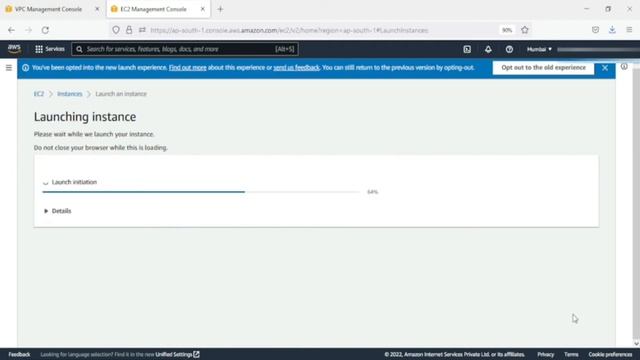This screenshot has height=360, width=640.
Task: Click the shield tracking protection icon
Action: point(116,30)
